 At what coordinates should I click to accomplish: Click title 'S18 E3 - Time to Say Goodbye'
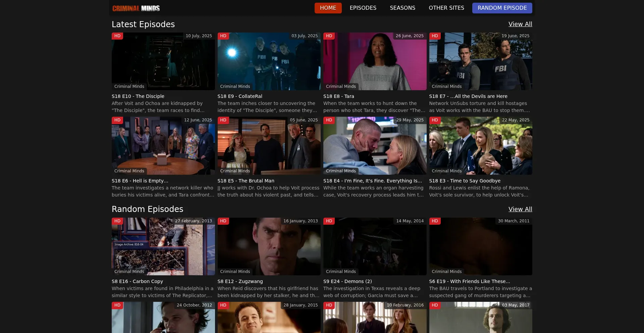pos(465,181)
